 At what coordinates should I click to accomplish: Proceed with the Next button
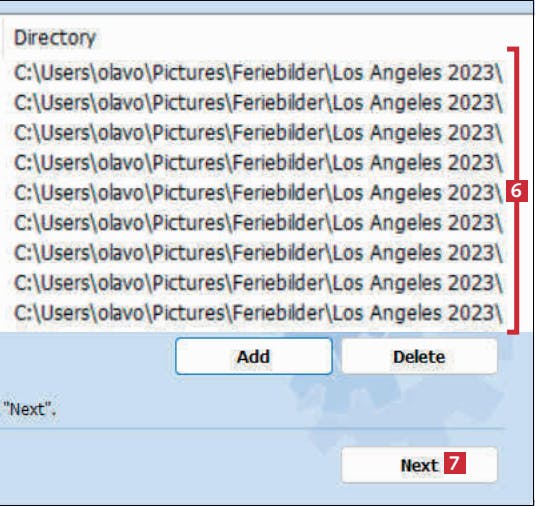pos(419,465)
